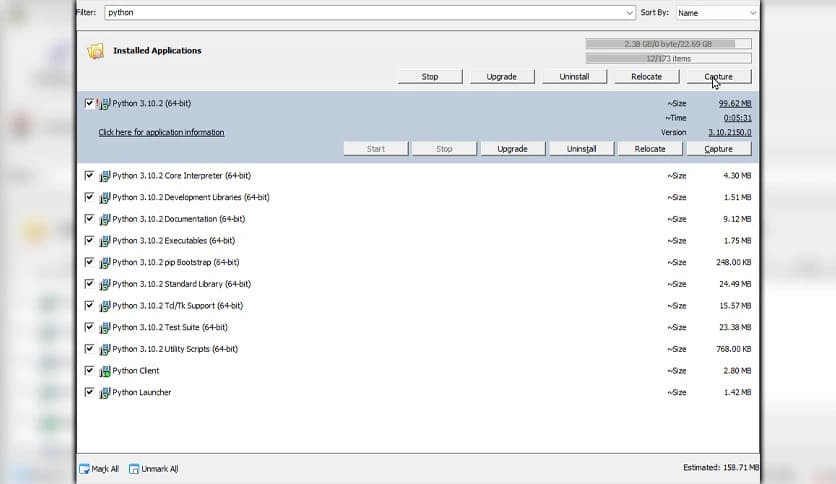Click the Mark All label
Image resolution: width=836 pixels, height=484 pixels.
point(105,469)
